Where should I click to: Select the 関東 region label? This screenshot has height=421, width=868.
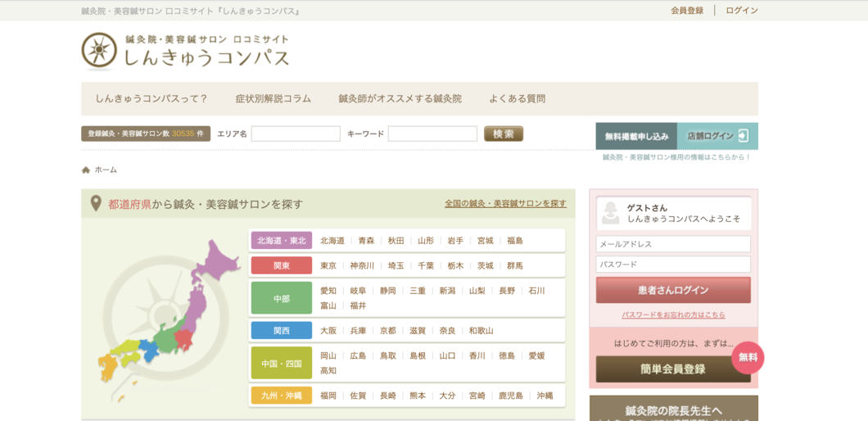point(282,265)
